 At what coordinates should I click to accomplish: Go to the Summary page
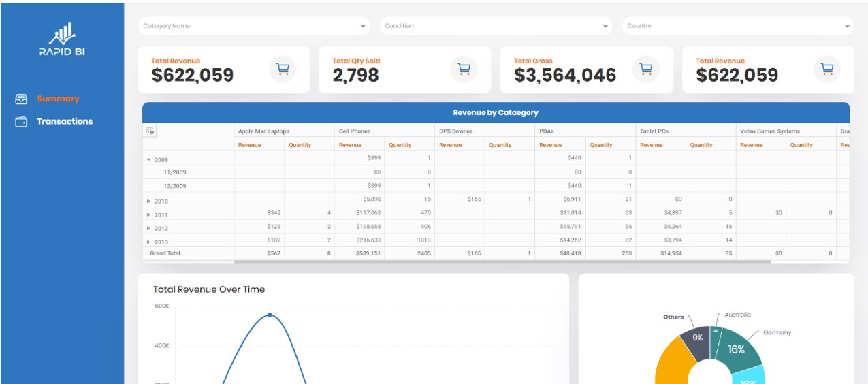58,99
